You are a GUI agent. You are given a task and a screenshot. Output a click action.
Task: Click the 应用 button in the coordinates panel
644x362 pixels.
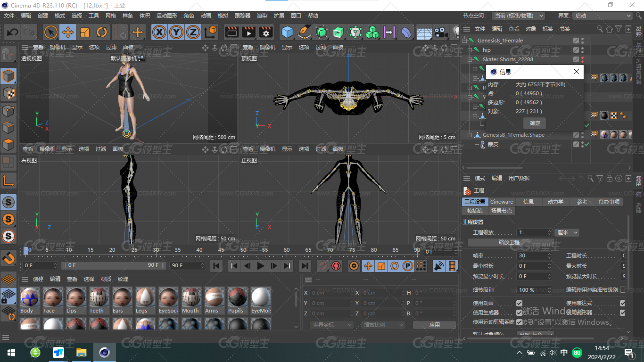click(x=434, y=325)
